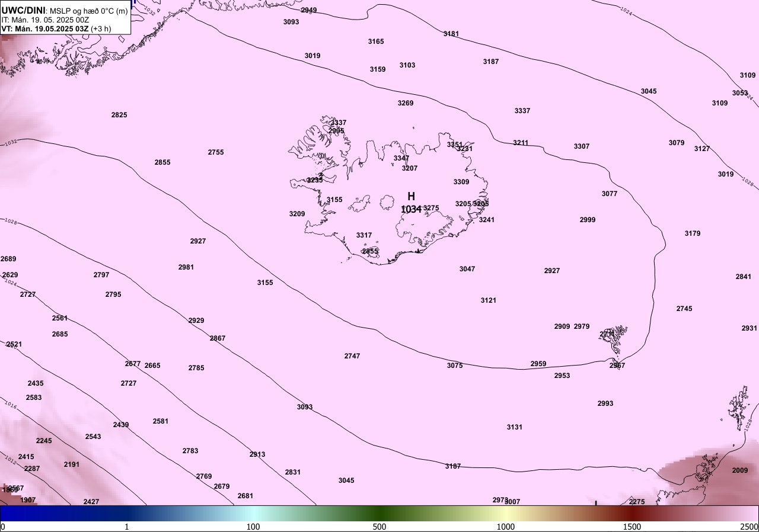Click the 3077 height value
This screenshot has height=532, width=759.
610,194
